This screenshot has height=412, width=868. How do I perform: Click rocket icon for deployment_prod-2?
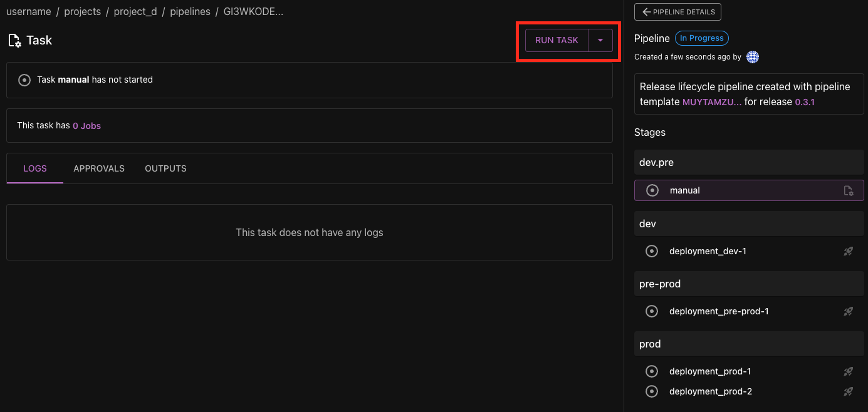849,391
